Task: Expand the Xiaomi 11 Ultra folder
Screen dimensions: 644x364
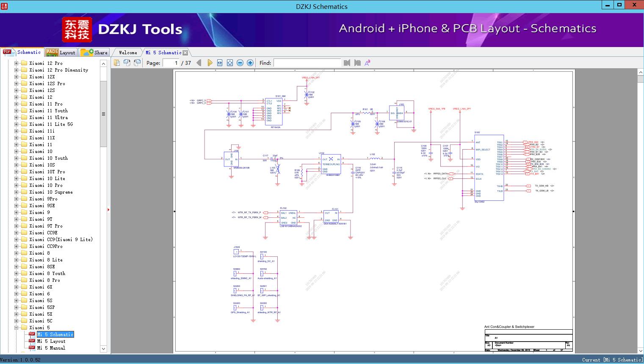Action: [17, 117]
